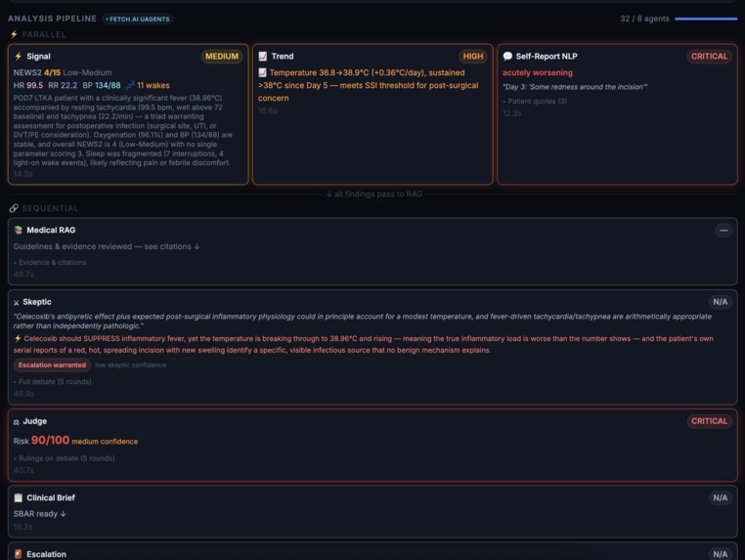Click the acutely worsening status text
Viewport: 745px width, 560px height.
538,72
